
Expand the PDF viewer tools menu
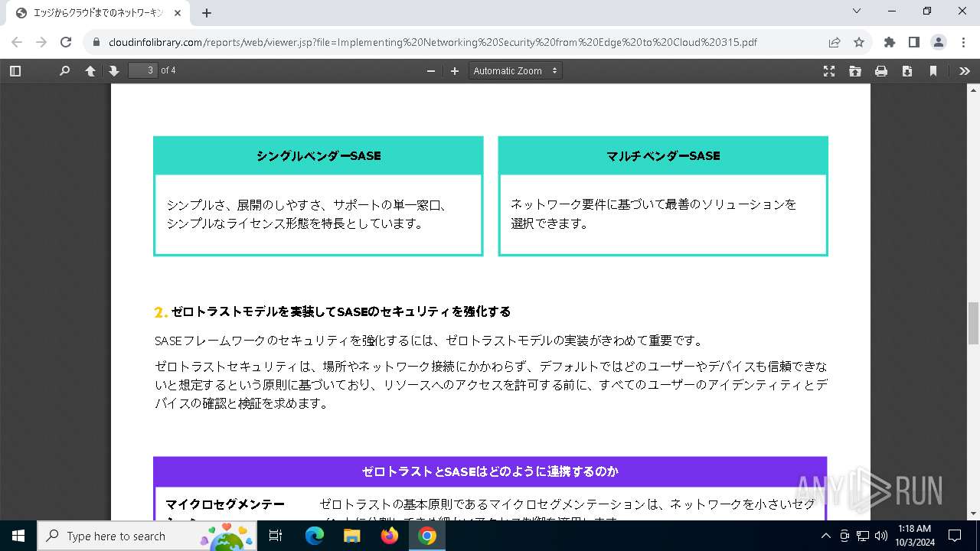click(965, 70)
